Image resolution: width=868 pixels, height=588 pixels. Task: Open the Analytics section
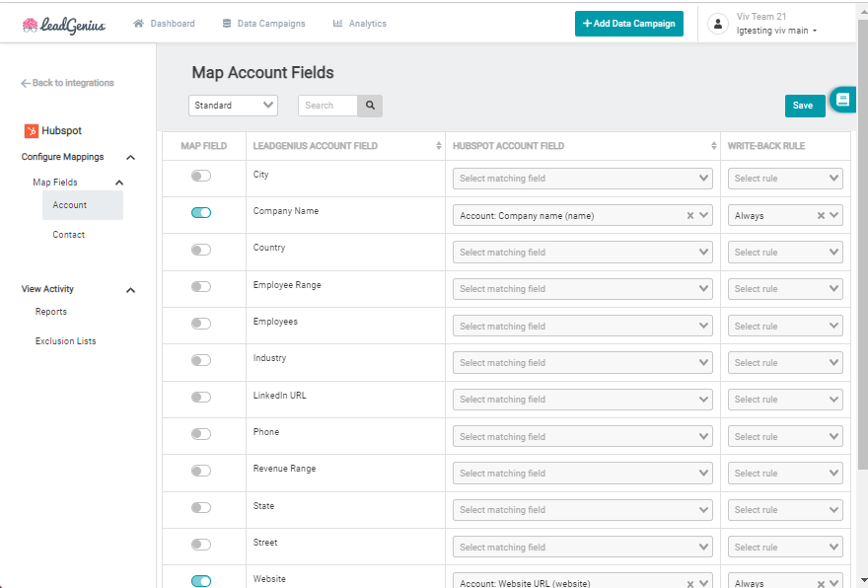click(359, 23)
